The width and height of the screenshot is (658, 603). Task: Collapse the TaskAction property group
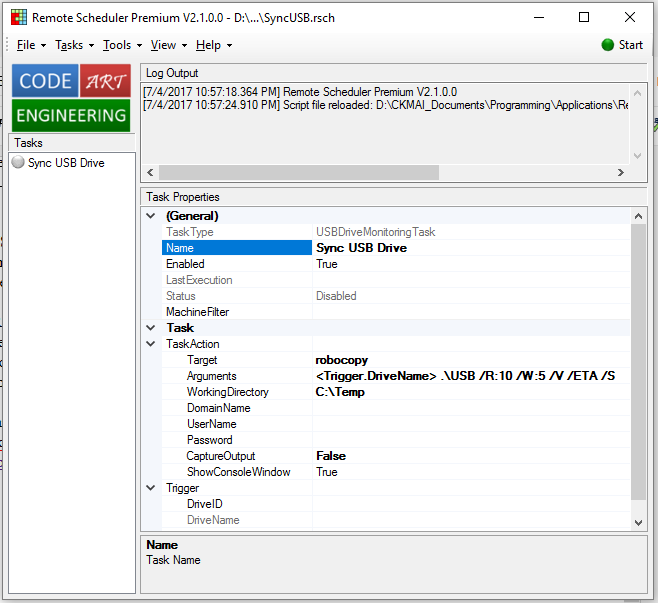coord(151,344)
